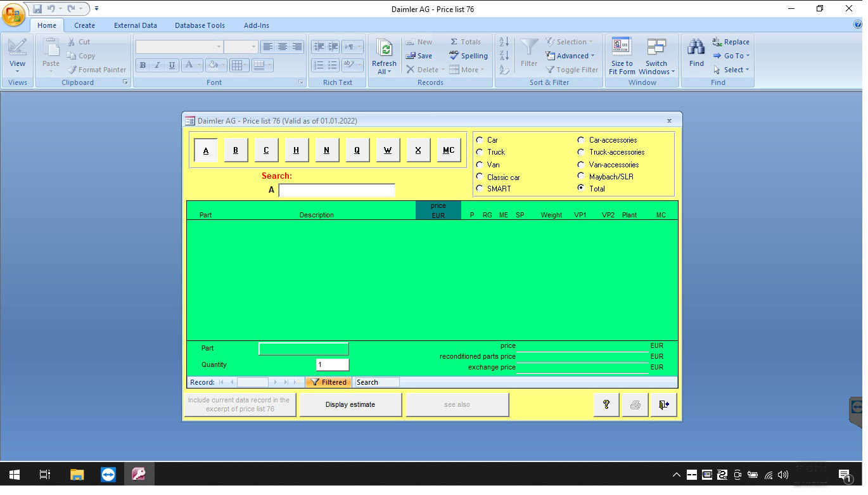Select the Truck-accessories radio option
The width and height of the screenshot is (868, 495).
click(x=580, y=152)
